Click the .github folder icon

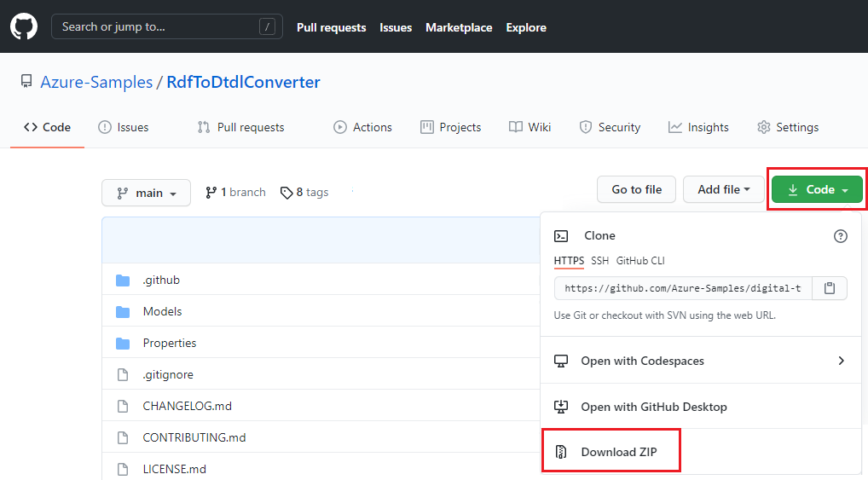[122, 280]
